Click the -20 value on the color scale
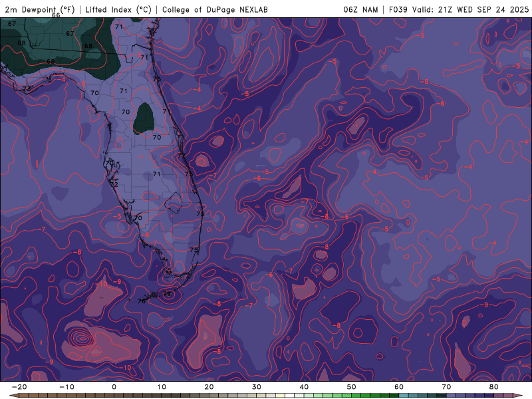Screen dimensions: 532x399 [x=19, y=387]
